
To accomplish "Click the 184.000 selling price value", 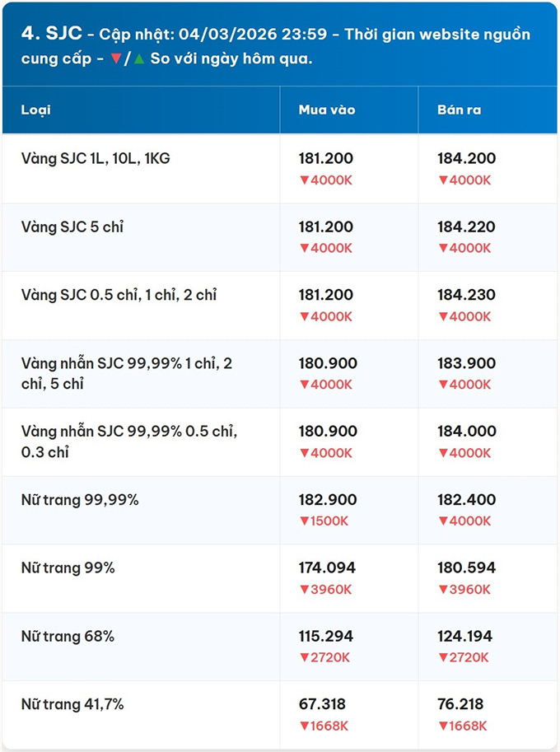I will point(466,432).
